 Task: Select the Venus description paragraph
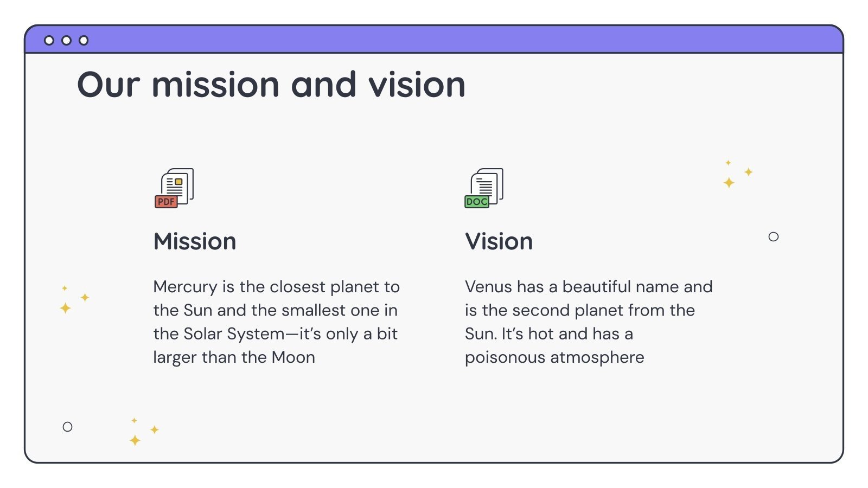[589, 322]
